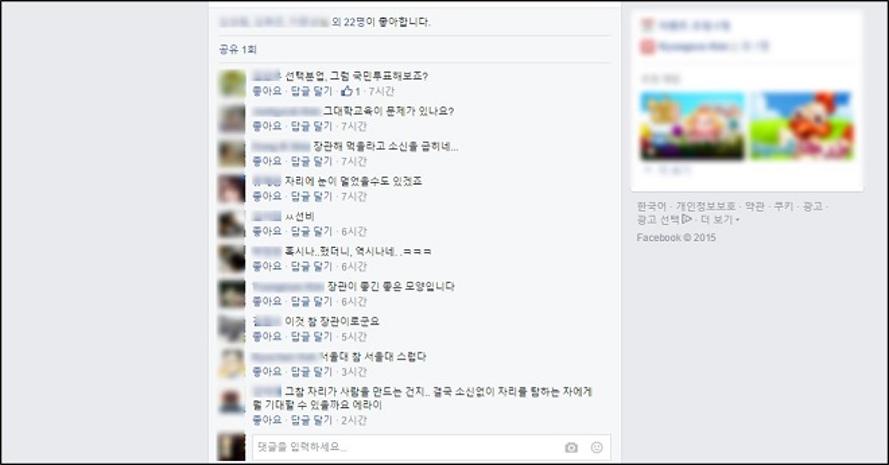Open the emoji smiley picker
The image size is (889, 465).
click(x=596, y=447)
